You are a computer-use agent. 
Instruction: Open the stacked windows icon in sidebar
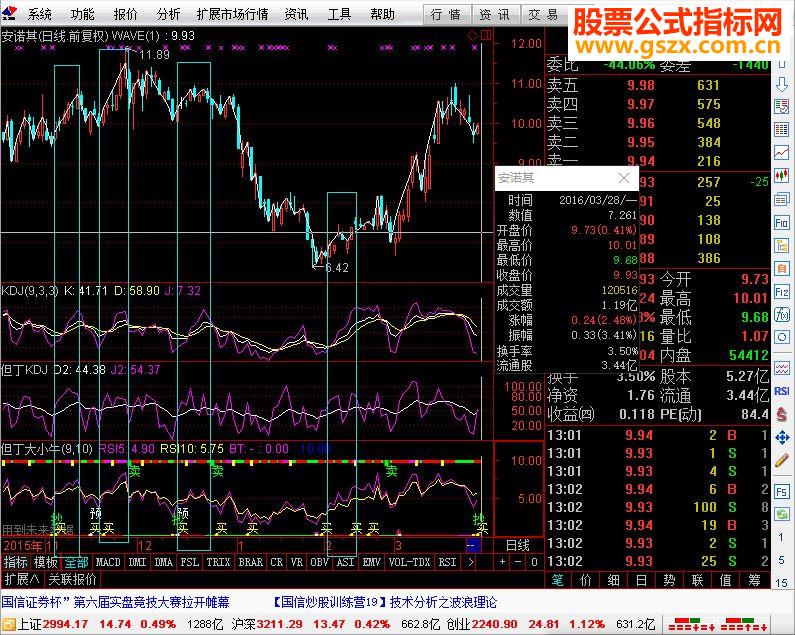781,199
